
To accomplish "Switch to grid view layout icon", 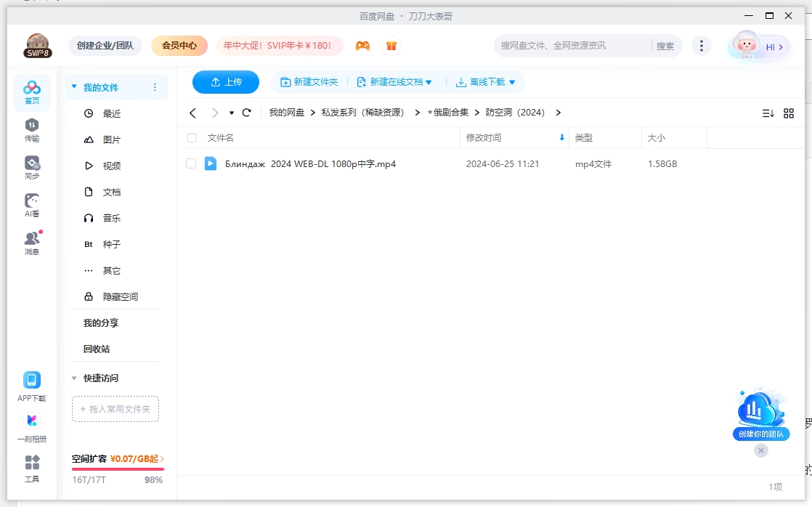I will [789, 113].
